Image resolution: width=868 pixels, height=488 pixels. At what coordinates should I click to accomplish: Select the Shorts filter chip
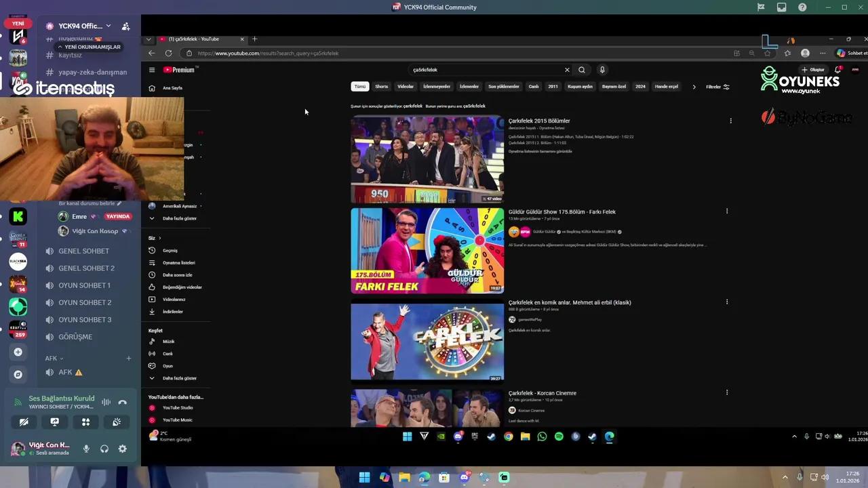382,87
